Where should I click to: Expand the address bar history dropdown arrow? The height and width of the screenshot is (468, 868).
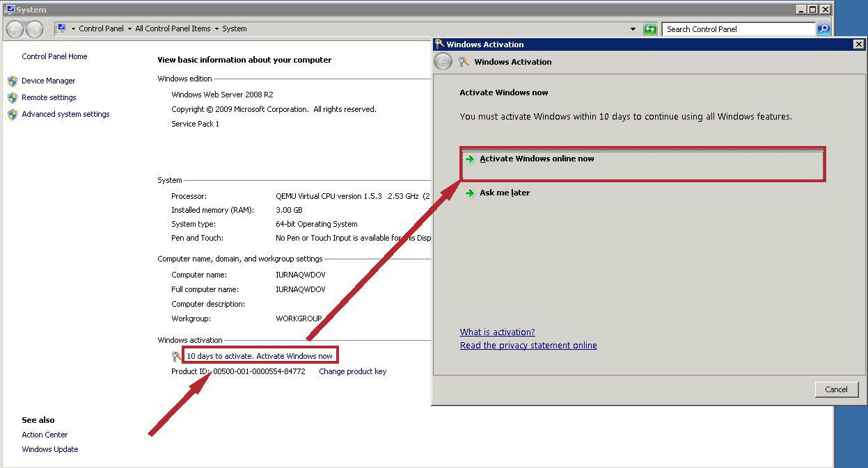point(633,29)
